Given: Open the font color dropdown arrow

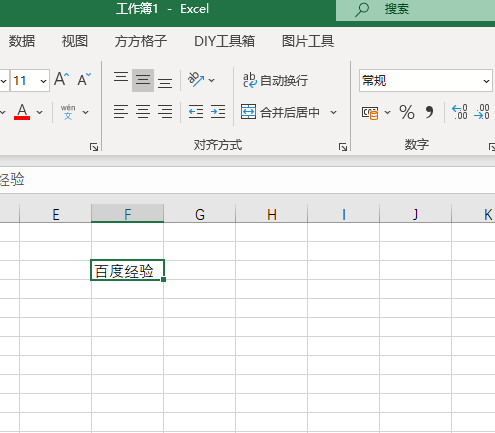Looking at the screenshot, I should [40, 112].
